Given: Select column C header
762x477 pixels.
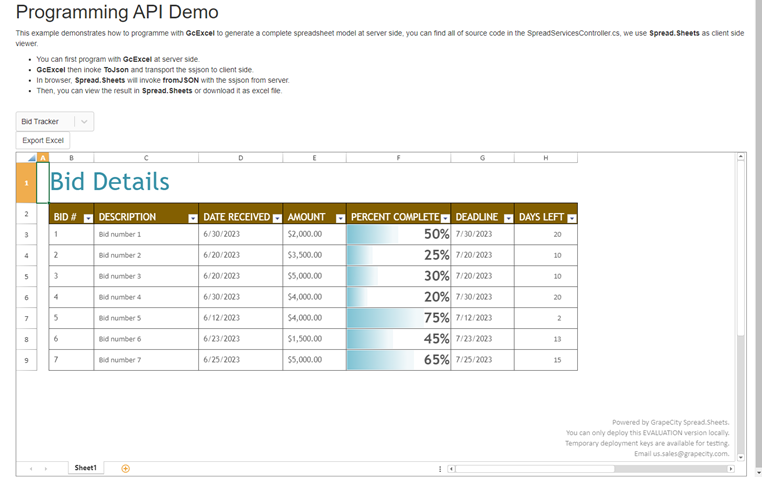Looking at the screenshot, I should click(x=146, y=158).
